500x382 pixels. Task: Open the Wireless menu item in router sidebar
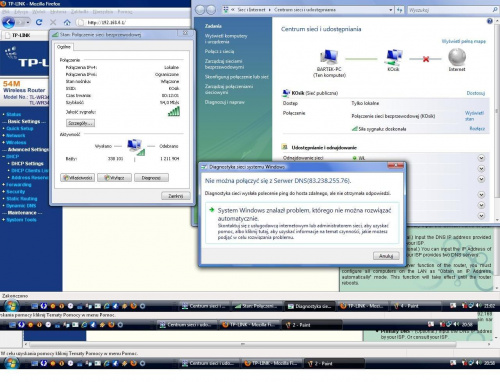(x=16, y=142)
